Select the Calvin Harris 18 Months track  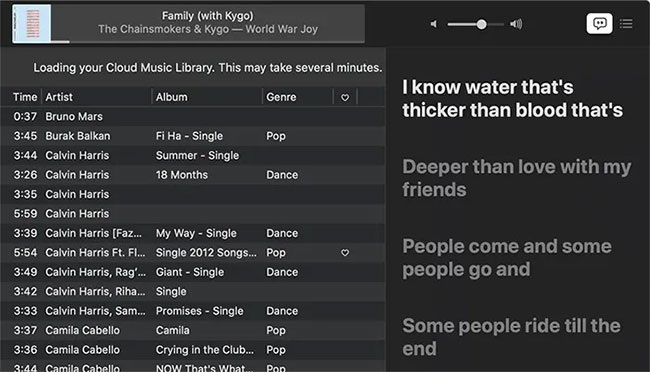point(193,175)
